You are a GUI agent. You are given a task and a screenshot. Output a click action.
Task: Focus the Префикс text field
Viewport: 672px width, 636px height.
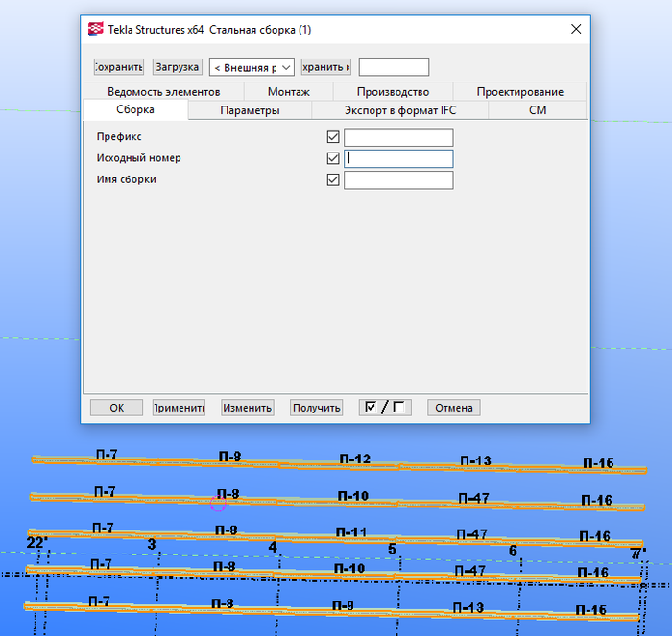point(398,137)
